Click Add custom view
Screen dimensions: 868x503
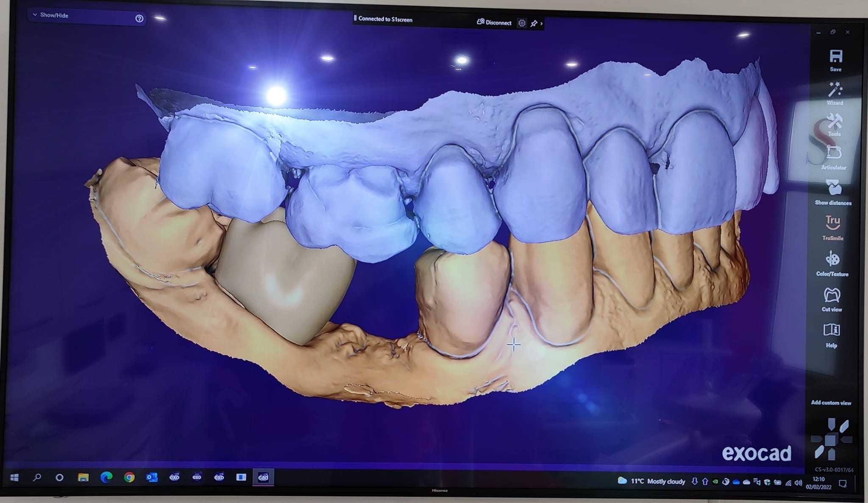coord(831,402)
